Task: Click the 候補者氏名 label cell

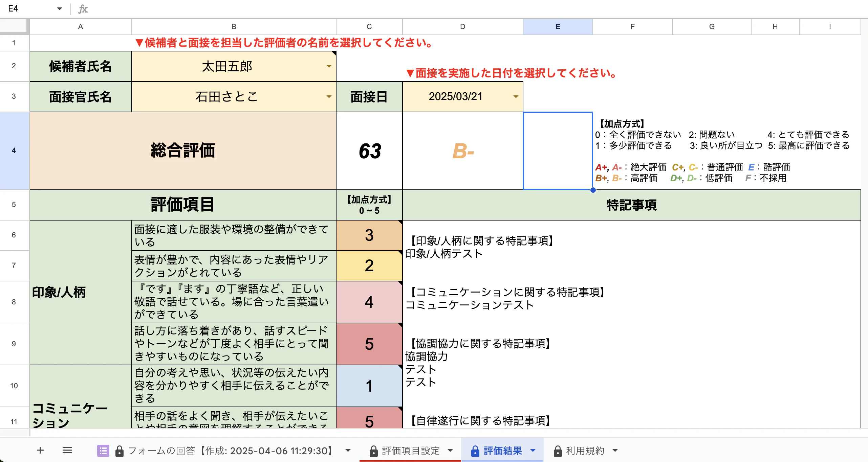Action: [81, 66]
